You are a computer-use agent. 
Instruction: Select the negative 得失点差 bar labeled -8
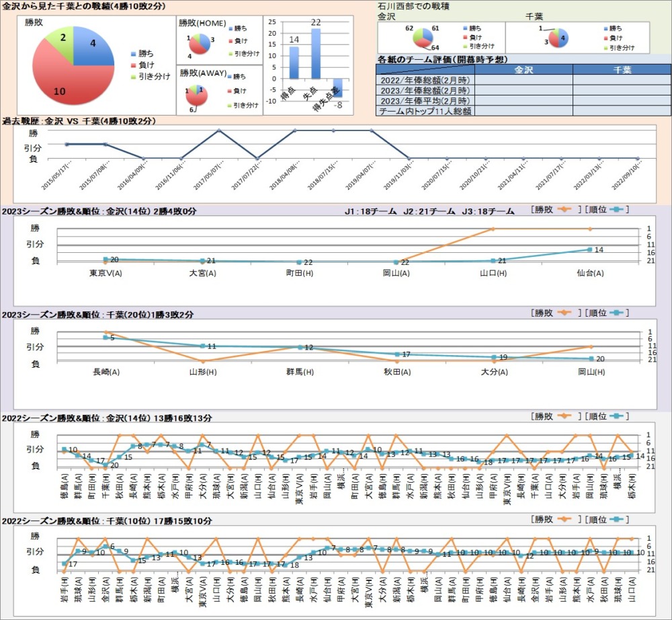tap(337, 87)
